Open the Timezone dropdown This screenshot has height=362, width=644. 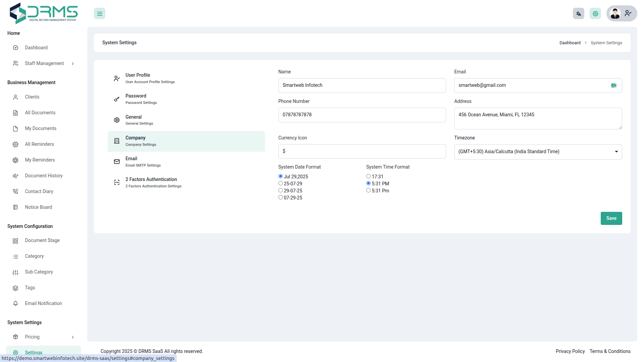pyautogui.click(x=538, y=152)
